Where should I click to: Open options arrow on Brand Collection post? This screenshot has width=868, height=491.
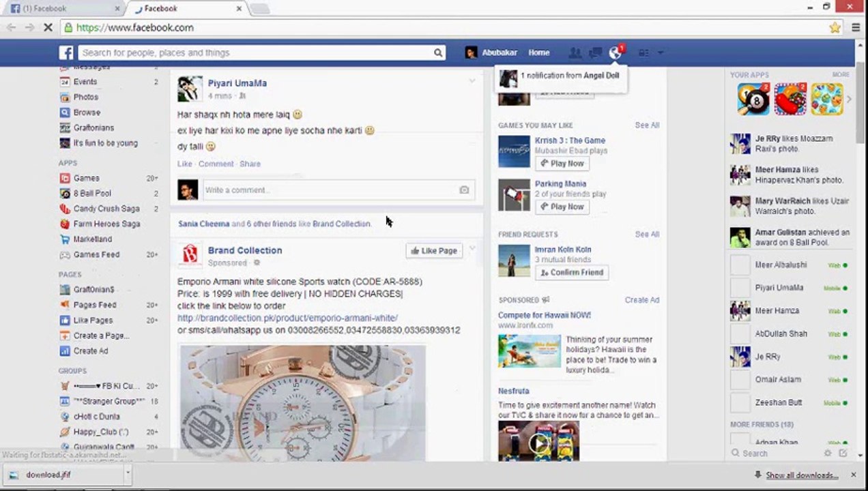pyautogui.click(x=472, y=248)
